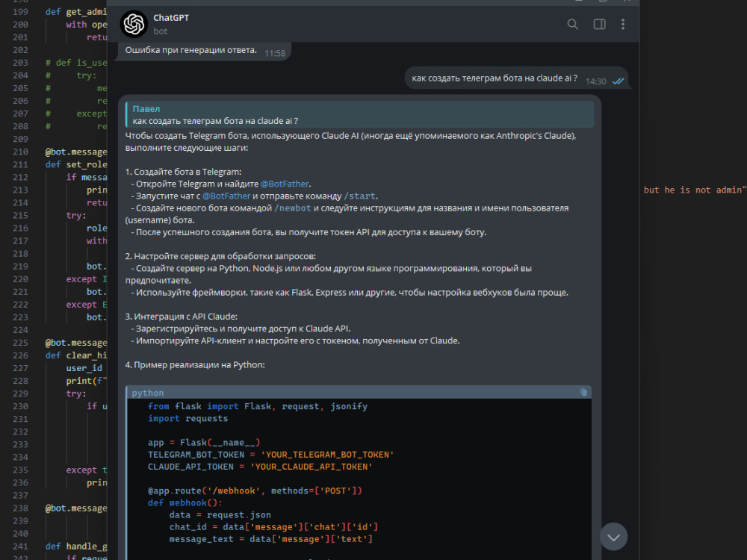Select the sent message about claude ai bot
747x560 pixels.
(x=495, y=78)
